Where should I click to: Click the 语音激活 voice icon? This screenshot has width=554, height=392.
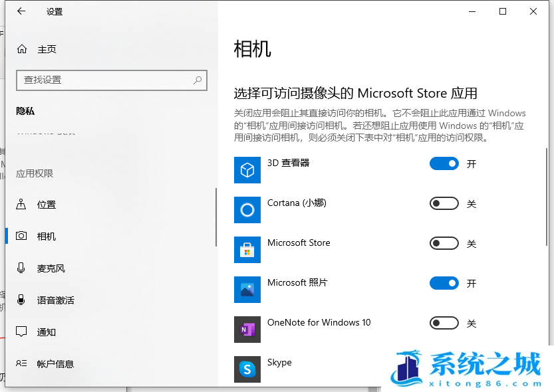[21, 300]
